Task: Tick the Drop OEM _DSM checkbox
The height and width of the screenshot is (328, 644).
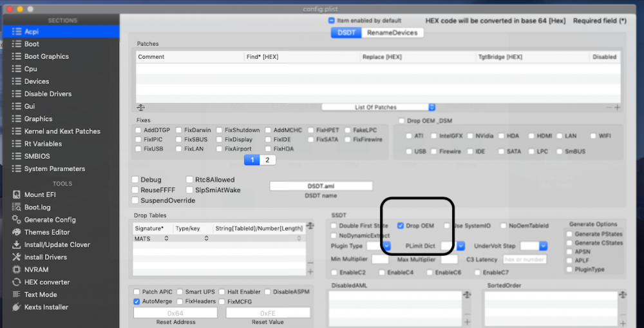Action: pos(402,121)
